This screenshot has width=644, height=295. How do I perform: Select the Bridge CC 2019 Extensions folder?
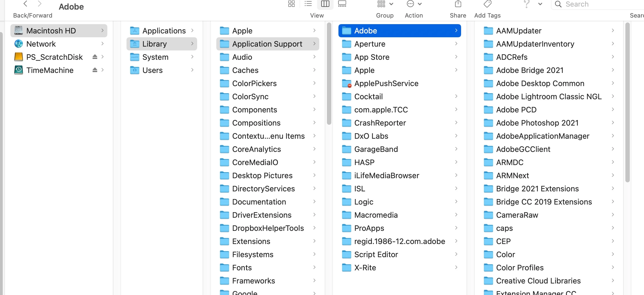tap(549, 202)
